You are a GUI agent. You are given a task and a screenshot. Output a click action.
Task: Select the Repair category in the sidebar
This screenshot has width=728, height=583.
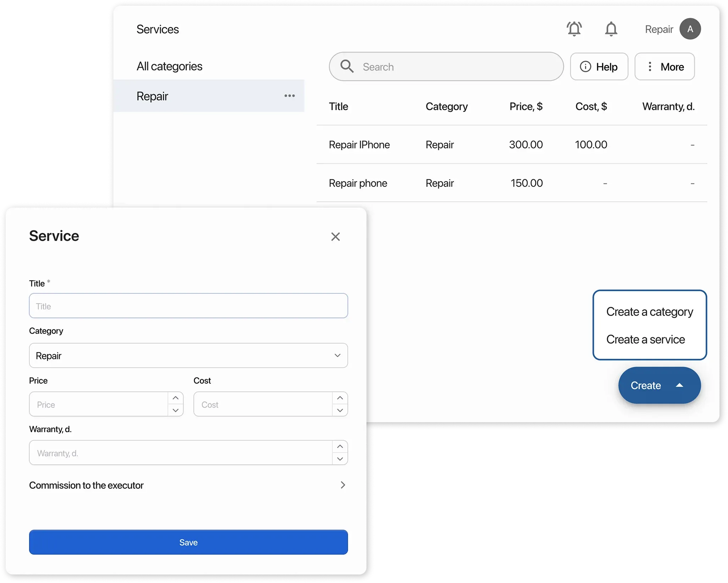point(152,96)
